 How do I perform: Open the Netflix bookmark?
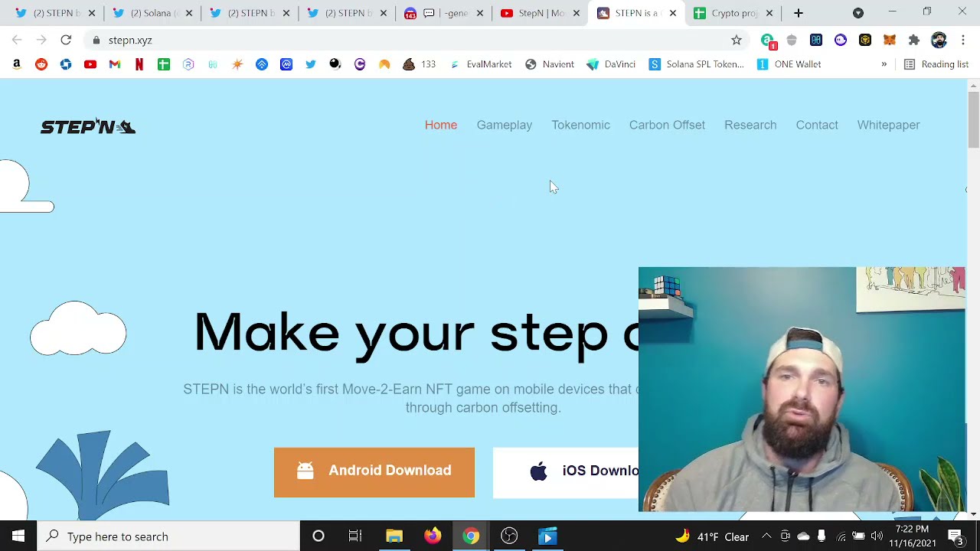(x=139, y=64)
